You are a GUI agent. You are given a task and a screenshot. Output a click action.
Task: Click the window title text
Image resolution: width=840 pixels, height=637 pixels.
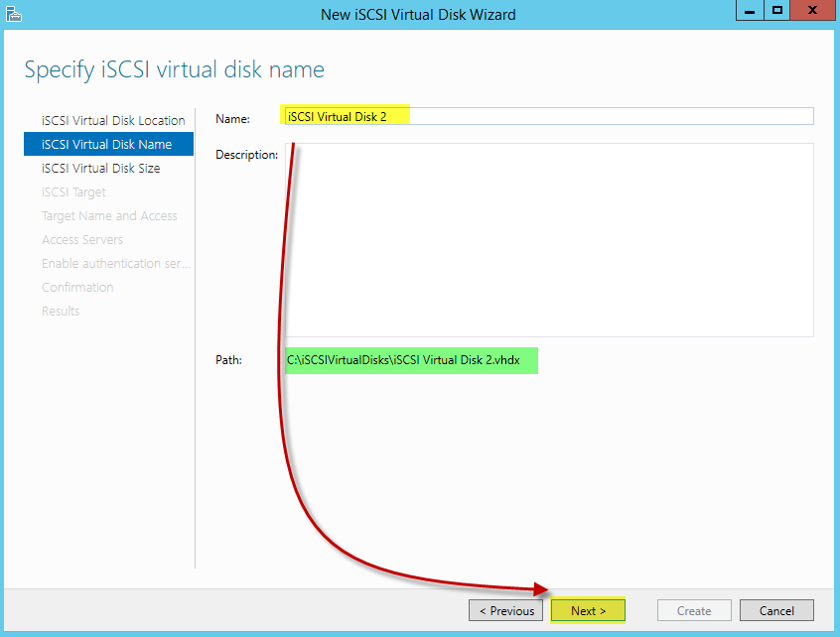418,15
